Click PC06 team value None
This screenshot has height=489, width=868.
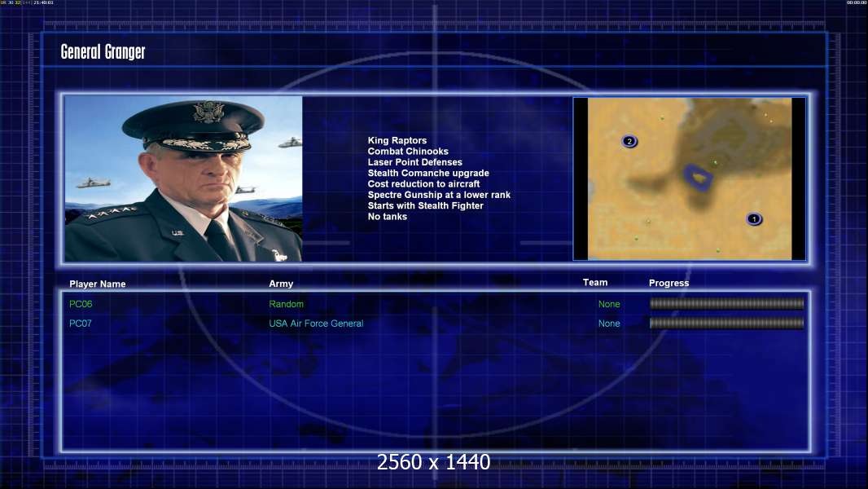coord(609,304)
